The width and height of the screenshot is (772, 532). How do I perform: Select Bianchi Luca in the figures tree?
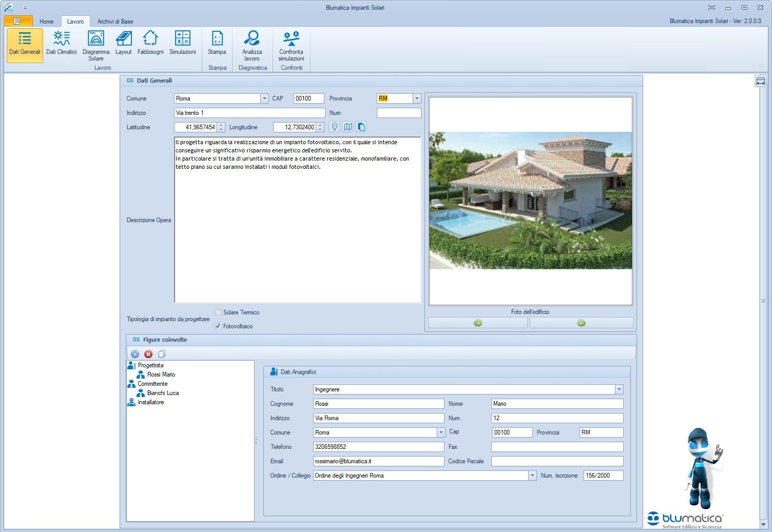coord(163,393)
